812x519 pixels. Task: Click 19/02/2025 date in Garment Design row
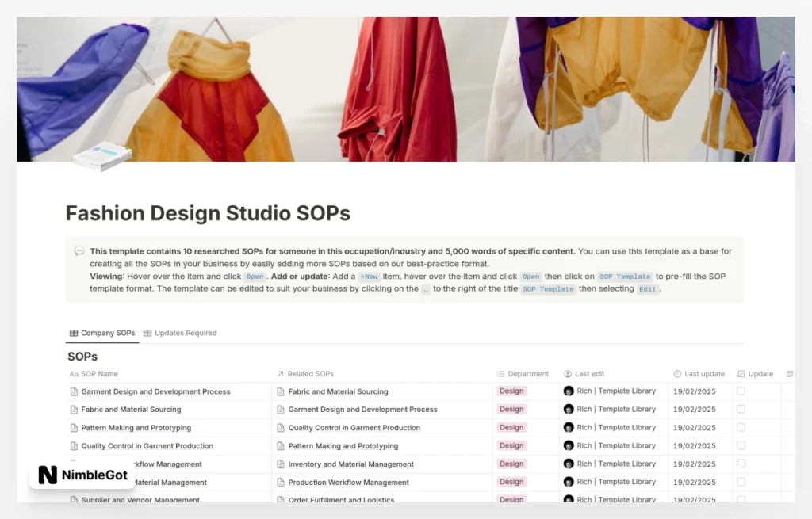[x=694, y=391]
